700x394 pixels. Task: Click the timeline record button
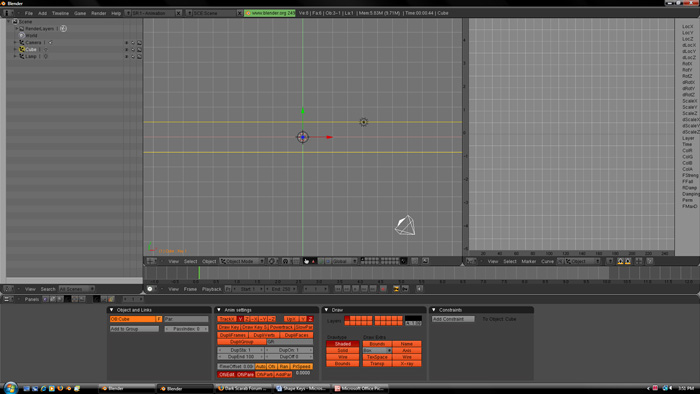tap(383, 289)
